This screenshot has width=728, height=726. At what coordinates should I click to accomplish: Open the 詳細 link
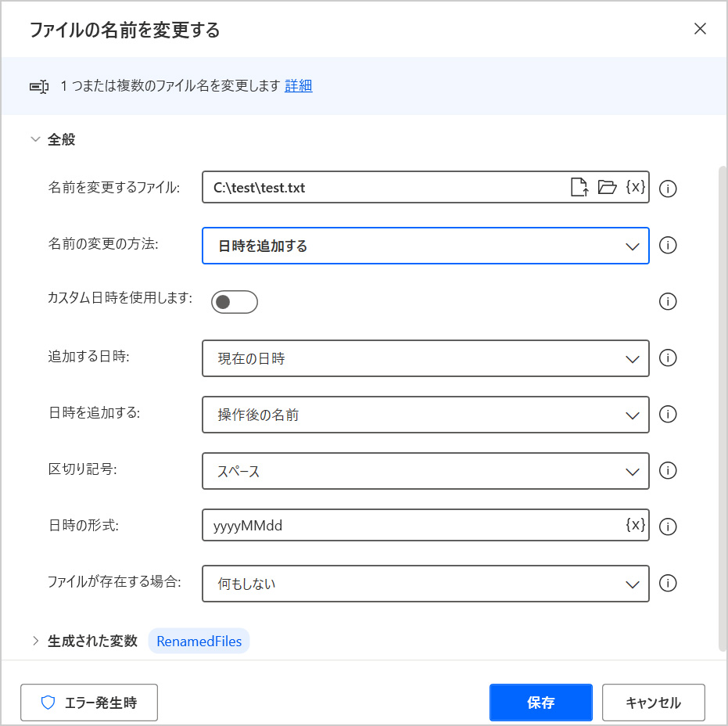pos(298,86)
